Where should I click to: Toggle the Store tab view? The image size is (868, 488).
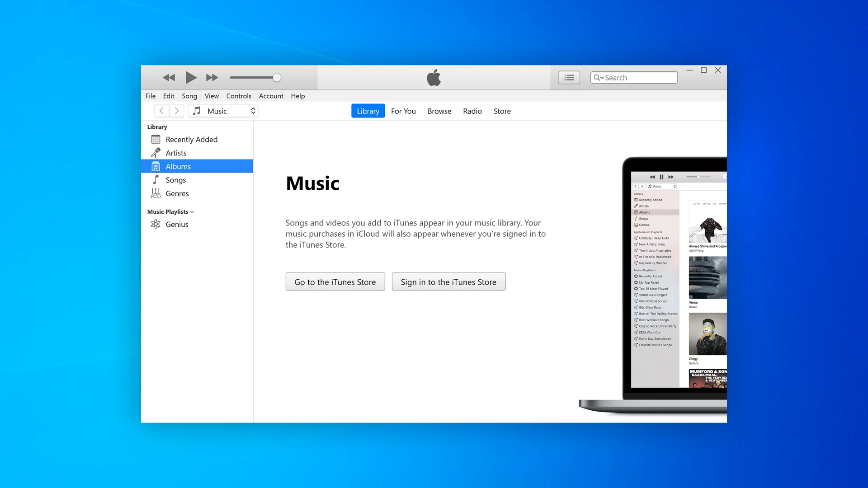[502, 111]
